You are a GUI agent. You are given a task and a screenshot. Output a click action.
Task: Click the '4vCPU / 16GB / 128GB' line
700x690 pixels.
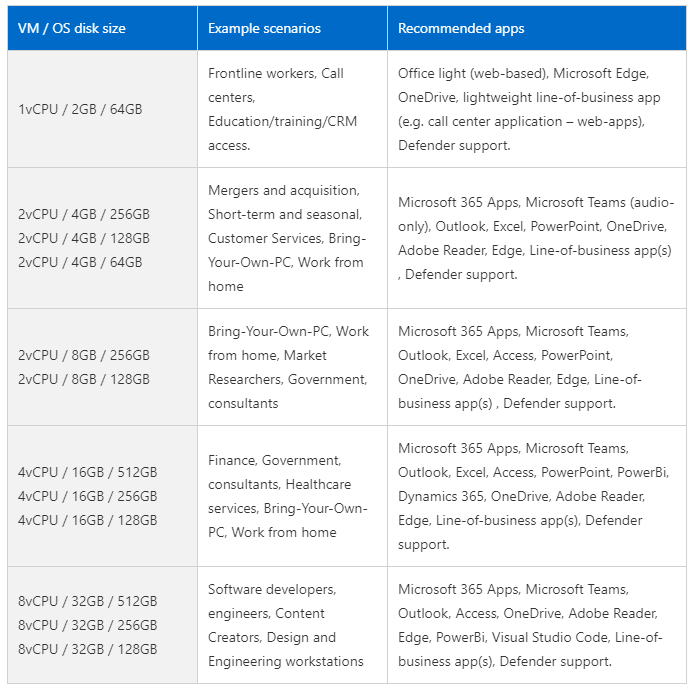coord(88,520)
